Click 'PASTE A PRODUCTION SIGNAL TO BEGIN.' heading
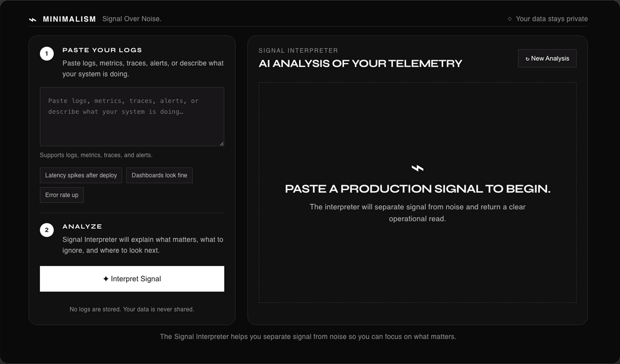Image resolution: width=620 pixels, height=364 pixels. point(418,189)
